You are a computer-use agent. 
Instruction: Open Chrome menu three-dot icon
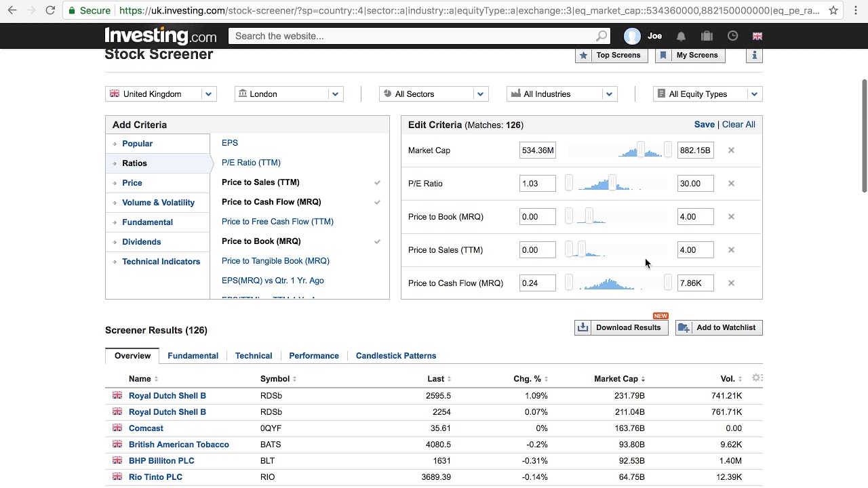[x=855, y=10]
